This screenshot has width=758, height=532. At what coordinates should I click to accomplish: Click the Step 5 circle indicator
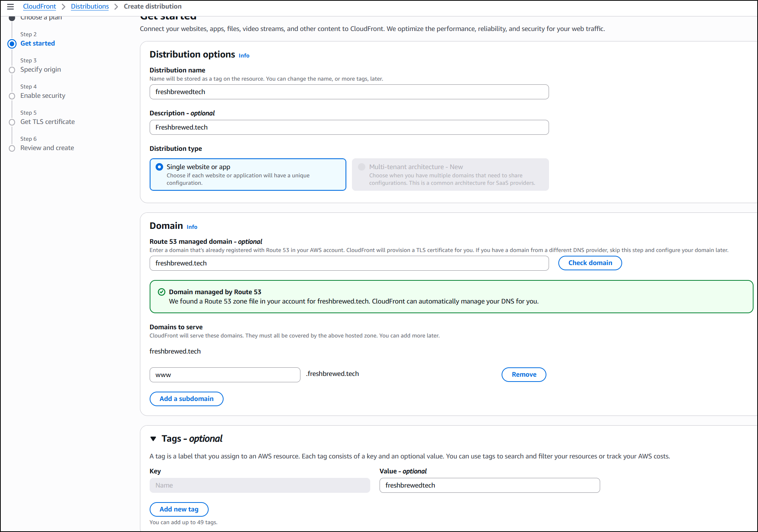(x=12, y=122)
